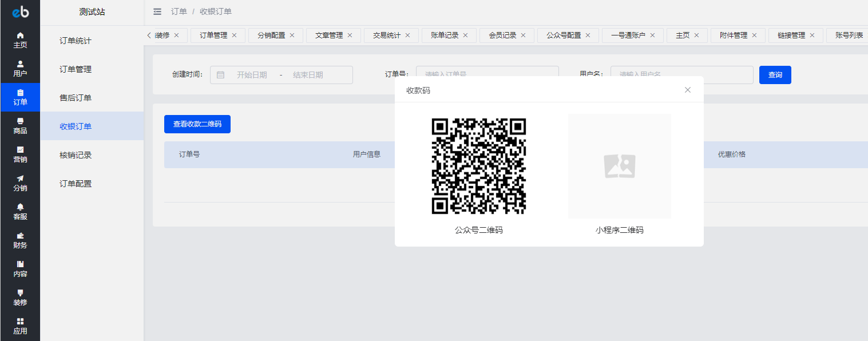Open the 装修 decoration sidebar item
Image resolution: width=868 pixels, height=341 pixels.
click(x=20, y=298)
